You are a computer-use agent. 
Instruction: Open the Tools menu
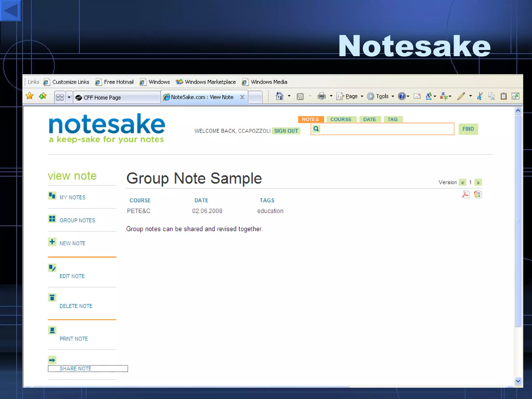pos(381,96)
